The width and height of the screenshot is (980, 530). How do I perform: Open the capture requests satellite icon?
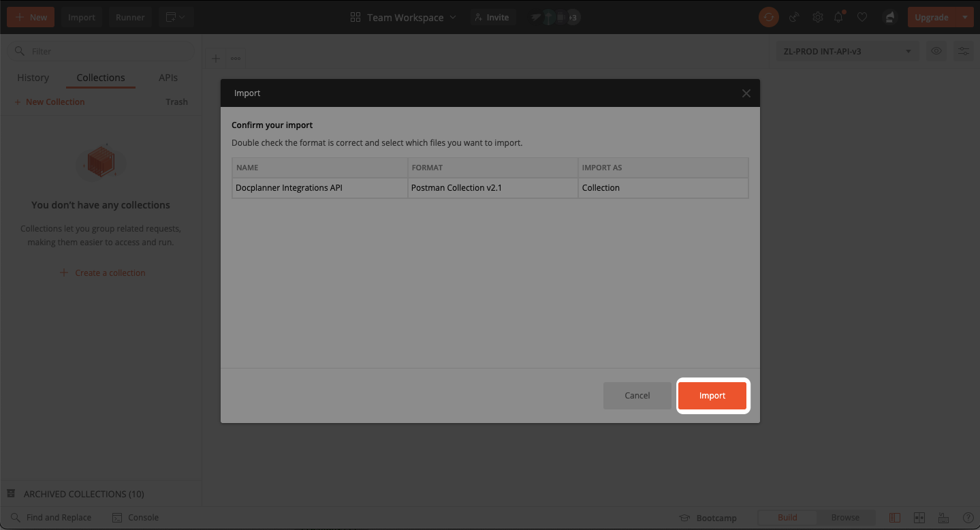click(794, 17)
